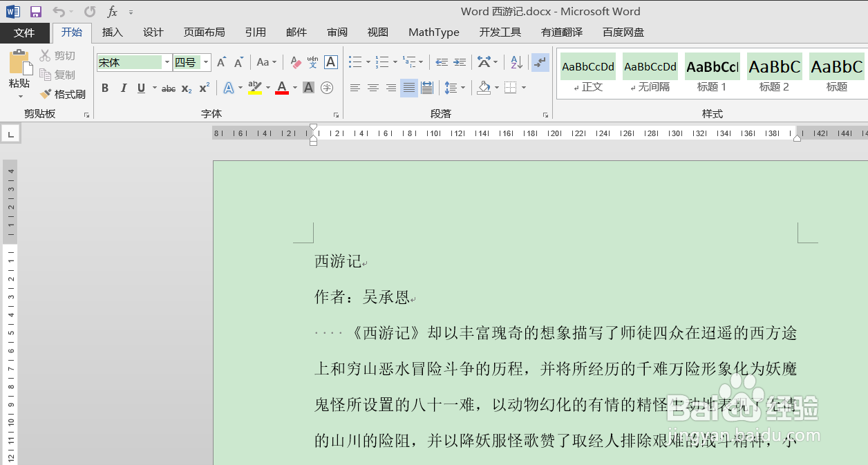Click the enclose characters icon
This screenshot has width=868, height=465.
point(326,88)
